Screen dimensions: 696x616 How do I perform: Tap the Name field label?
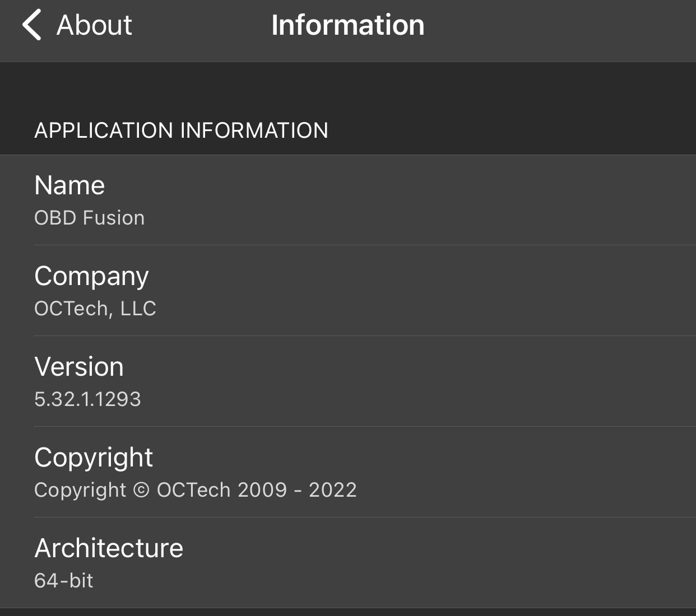tap(69, 185)
